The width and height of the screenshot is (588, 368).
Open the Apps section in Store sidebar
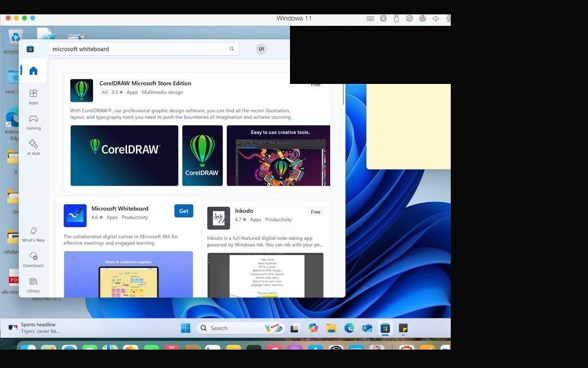(x=33, y=97)
